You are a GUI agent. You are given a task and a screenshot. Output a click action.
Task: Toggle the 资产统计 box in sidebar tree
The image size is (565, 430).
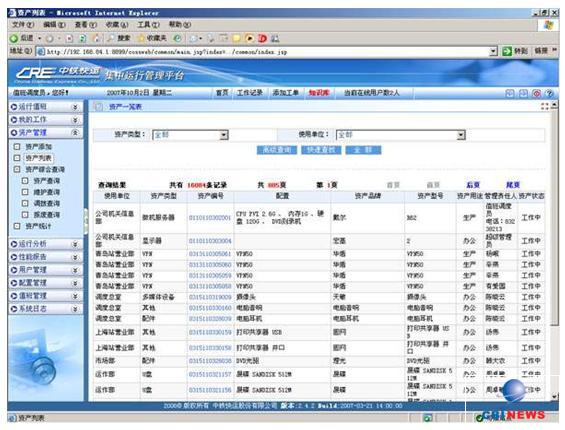pos(17,226)
